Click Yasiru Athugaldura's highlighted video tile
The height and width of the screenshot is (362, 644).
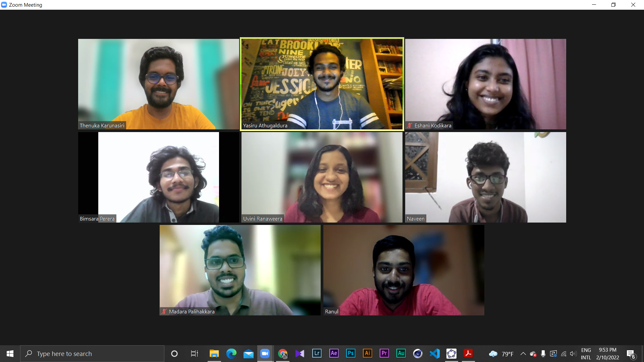point(322,84)
